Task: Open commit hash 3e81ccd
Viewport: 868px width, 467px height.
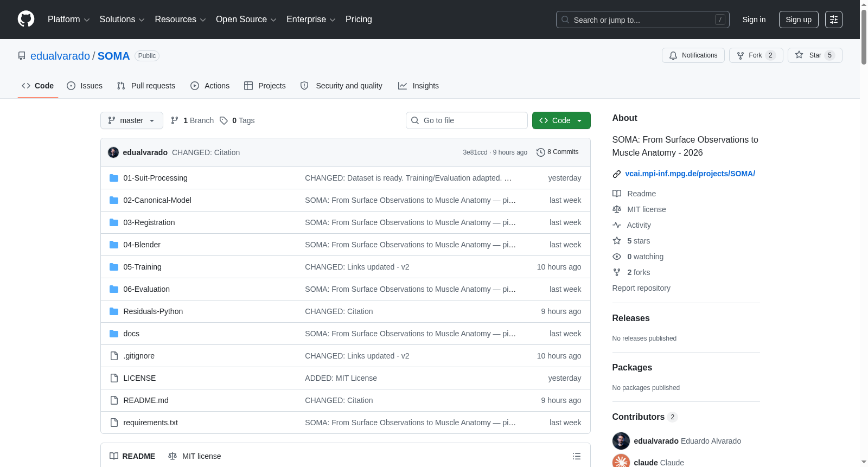Action: 475,152
